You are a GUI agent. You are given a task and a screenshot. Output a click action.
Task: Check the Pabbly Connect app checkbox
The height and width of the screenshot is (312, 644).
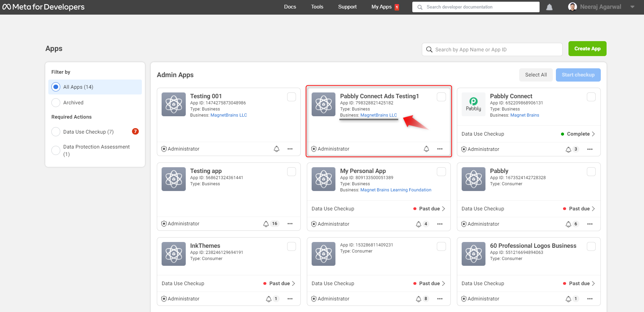[x=591, y=97]
